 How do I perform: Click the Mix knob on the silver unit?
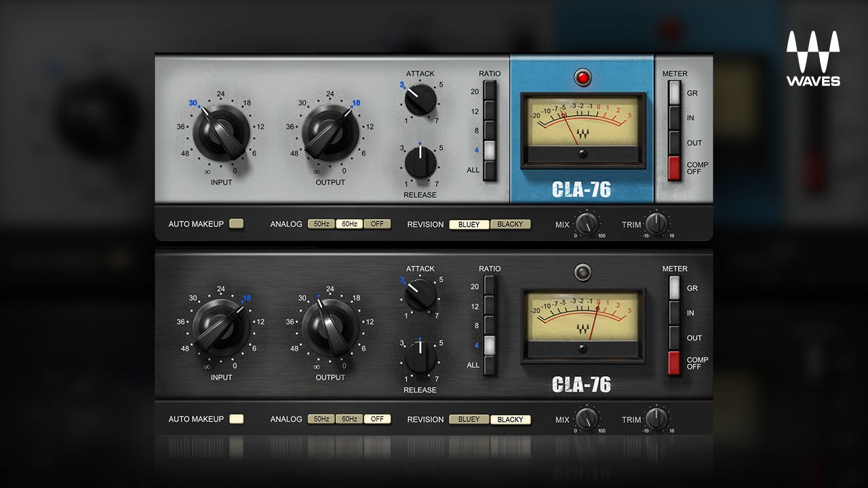(x=587, y=224)
